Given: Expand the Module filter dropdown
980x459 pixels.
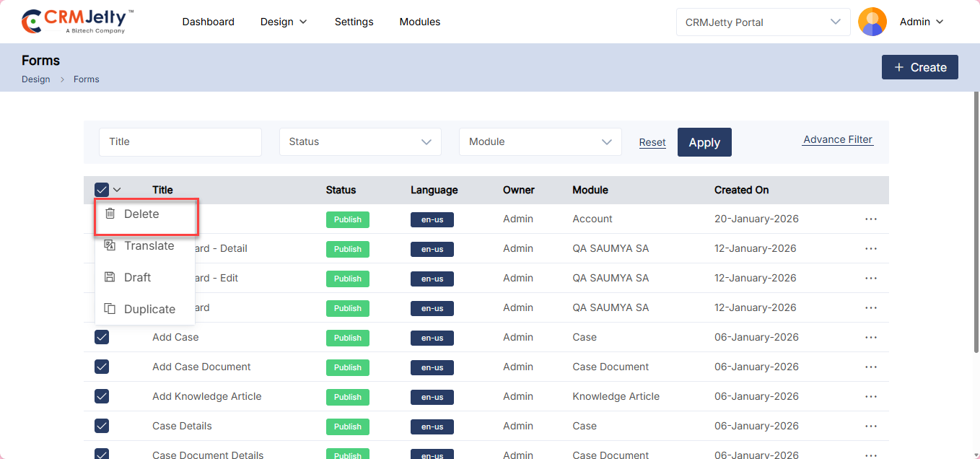Looking at the screenshot, I should pos(540,142).
